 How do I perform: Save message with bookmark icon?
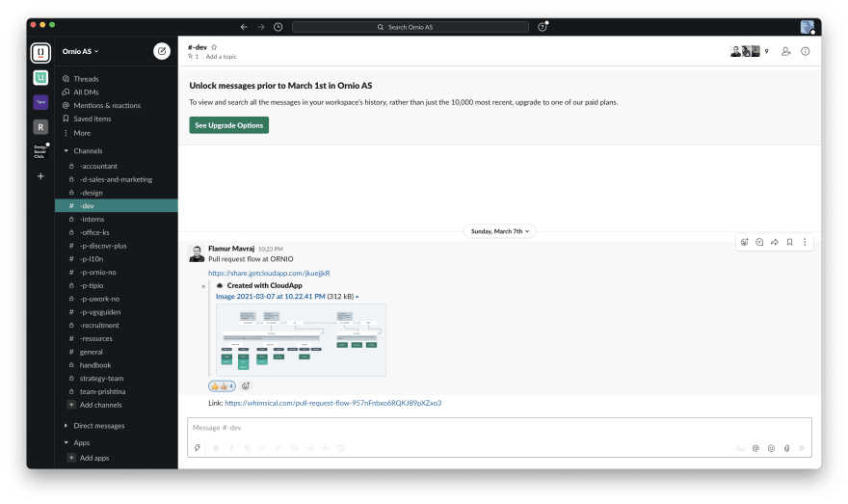click(789, 242)
